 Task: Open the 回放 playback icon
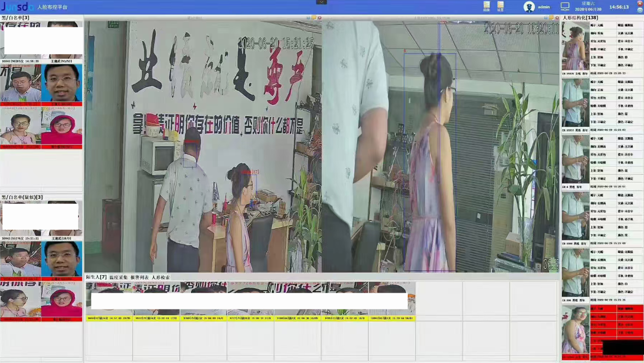pos(486,6)
